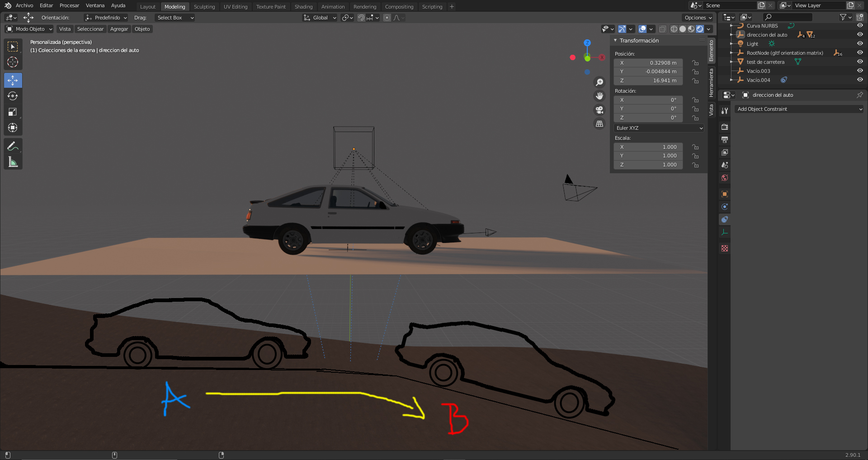Screen dimensions: 868x460
Task: Open the Global orientation dropdown
Action: 320,18
